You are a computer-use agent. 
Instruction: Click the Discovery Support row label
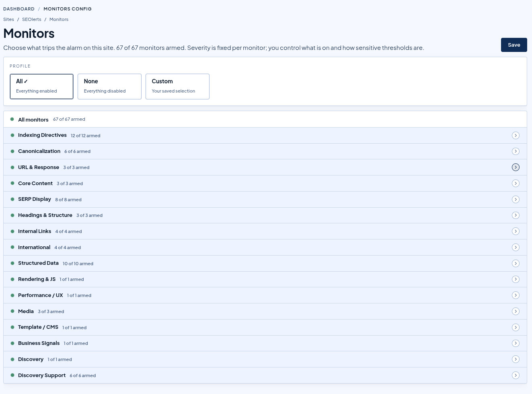pos(42,375)
